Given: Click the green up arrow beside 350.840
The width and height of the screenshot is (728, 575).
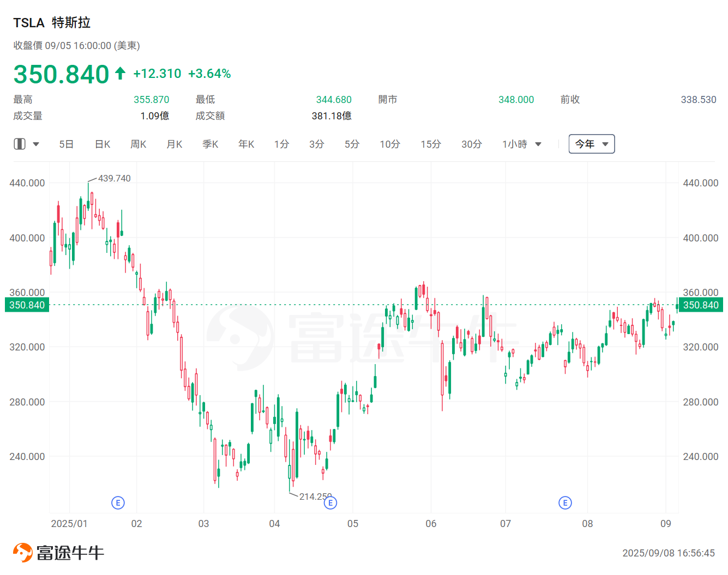Looking at the screenshot, I should point(119,73).
